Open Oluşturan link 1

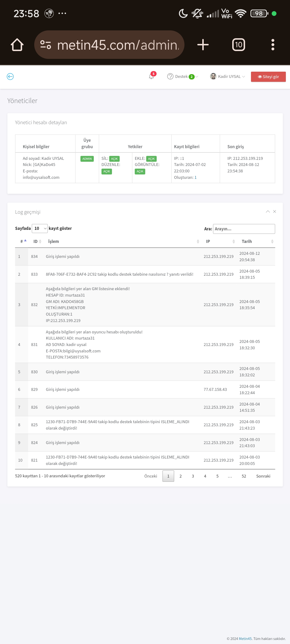tap(195, 177)
